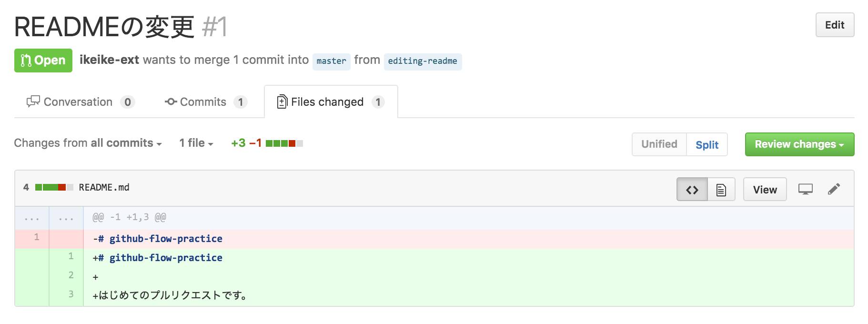The height and width of the screenshot is (324, 868).
Task: Open the Review changes dropdown
Action: click(799, 144)
